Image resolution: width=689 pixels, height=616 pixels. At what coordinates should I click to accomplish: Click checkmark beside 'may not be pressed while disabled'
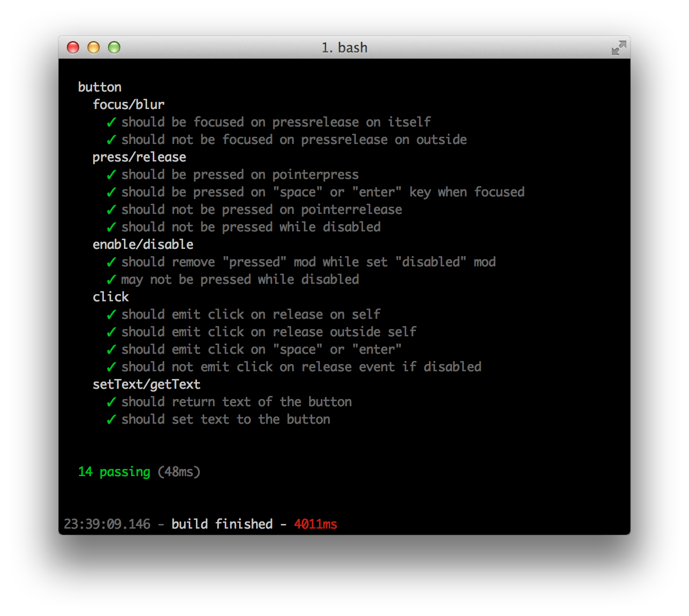pos(111,280)
